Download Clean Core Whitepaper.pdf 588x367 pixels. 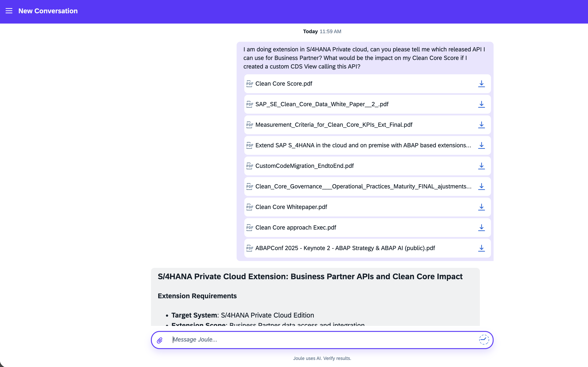point(481,207)
